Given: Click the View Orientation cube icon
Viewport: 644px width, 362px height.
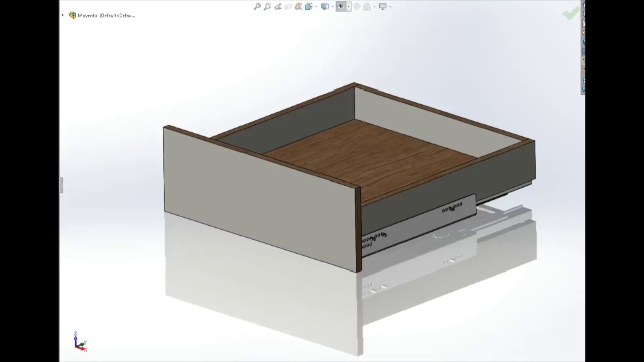Looking at the screenshot, I should click(x=309, y=7).
